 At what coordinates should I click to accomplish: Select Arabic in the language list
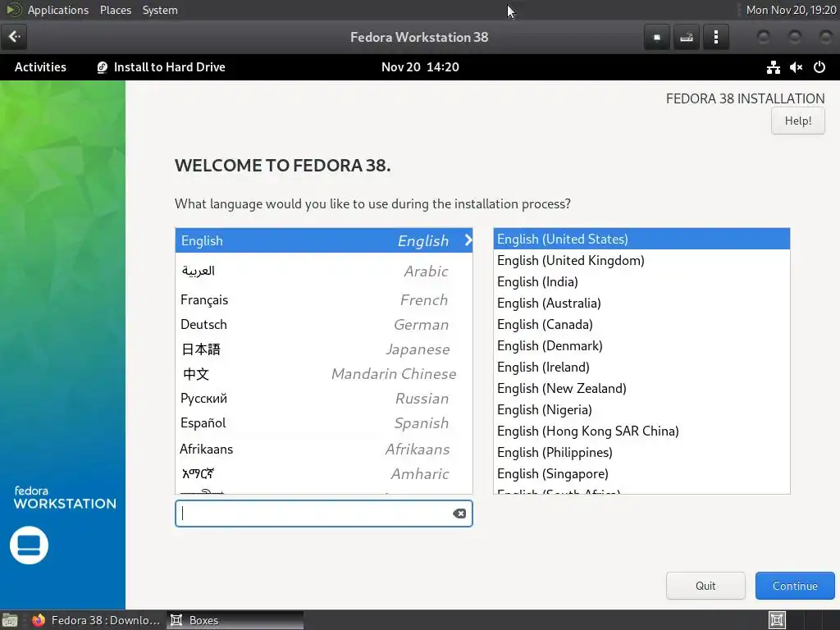[x=323, y=271]
